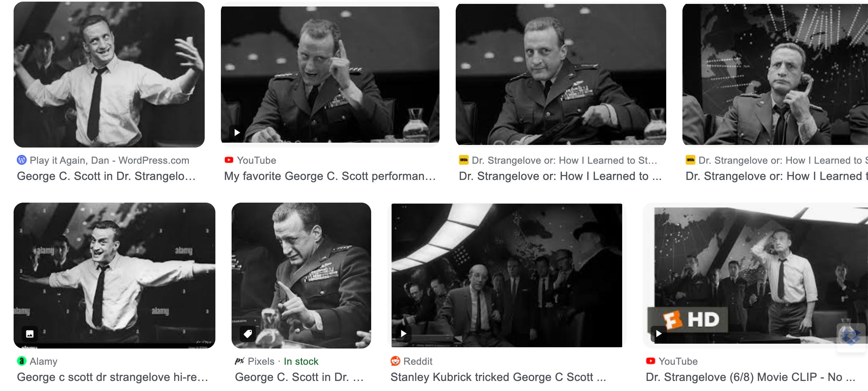Click the YouTube icon under the pointing-finger thumbnail
The width and height of the screenshot is (868, 391).
point(229,160)
